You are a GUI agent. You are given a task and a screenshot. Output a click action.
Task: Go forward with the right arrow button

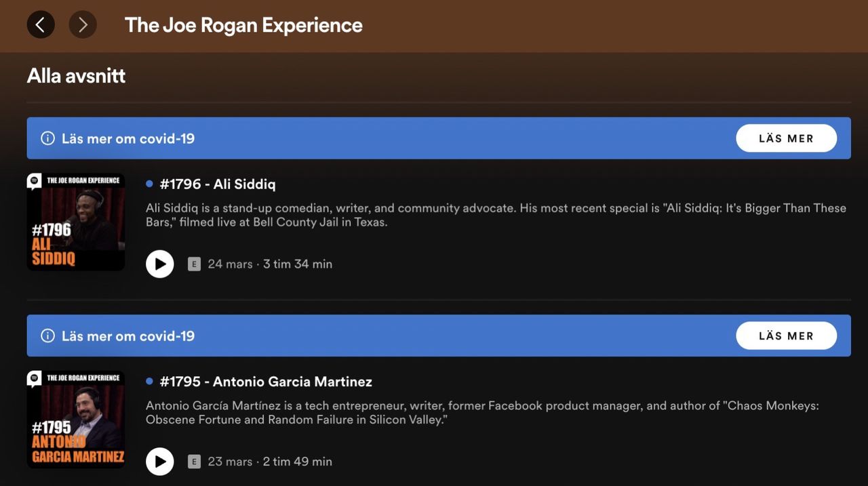point(83,25)
